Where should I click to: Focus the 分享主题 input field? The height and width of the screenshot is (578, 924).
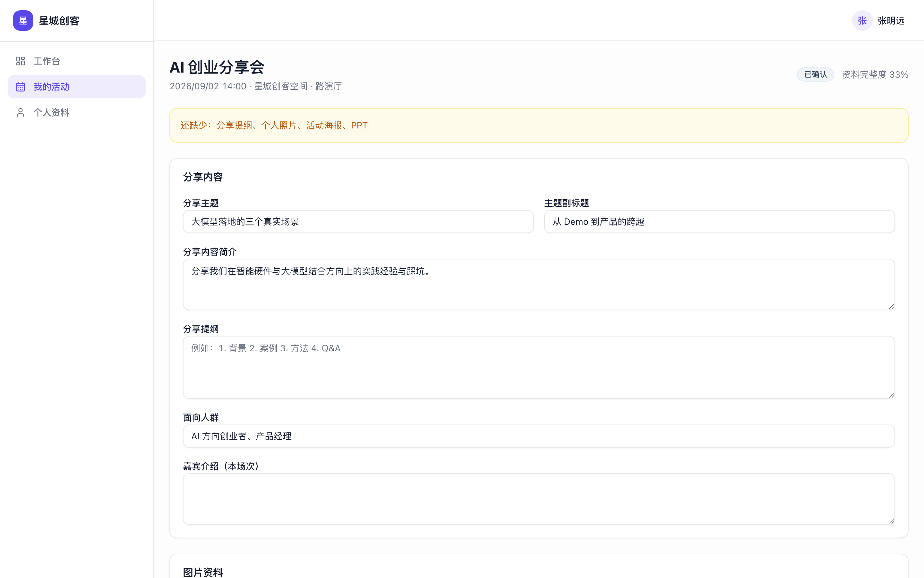coord(358,222)
